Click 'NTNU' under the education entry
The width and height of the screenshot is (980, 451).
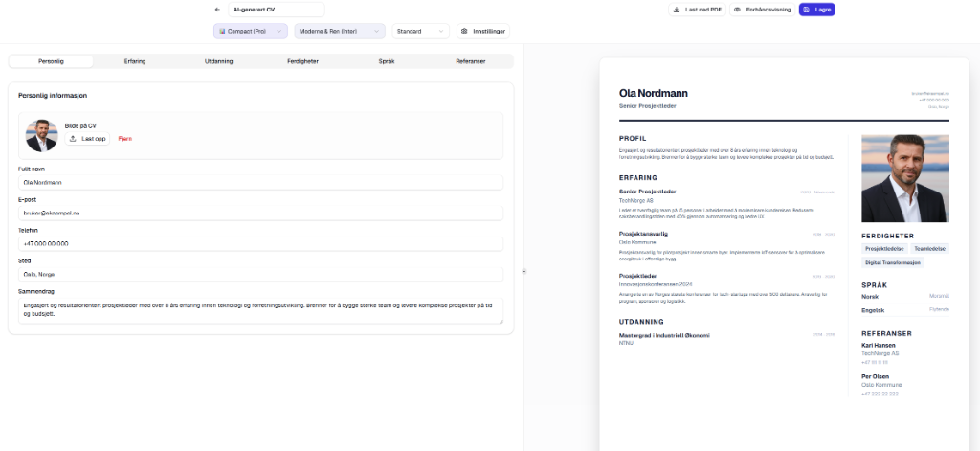tap(626, 344)
